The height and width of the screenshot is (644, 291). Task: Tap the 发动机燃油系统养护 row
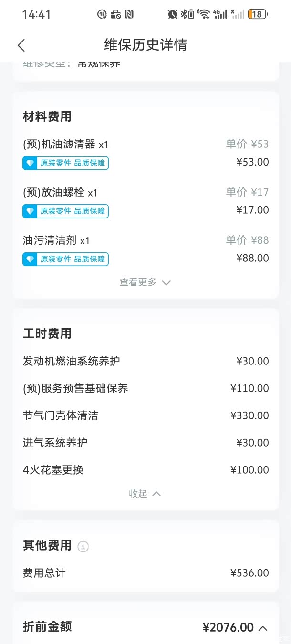tap(72, 361)
